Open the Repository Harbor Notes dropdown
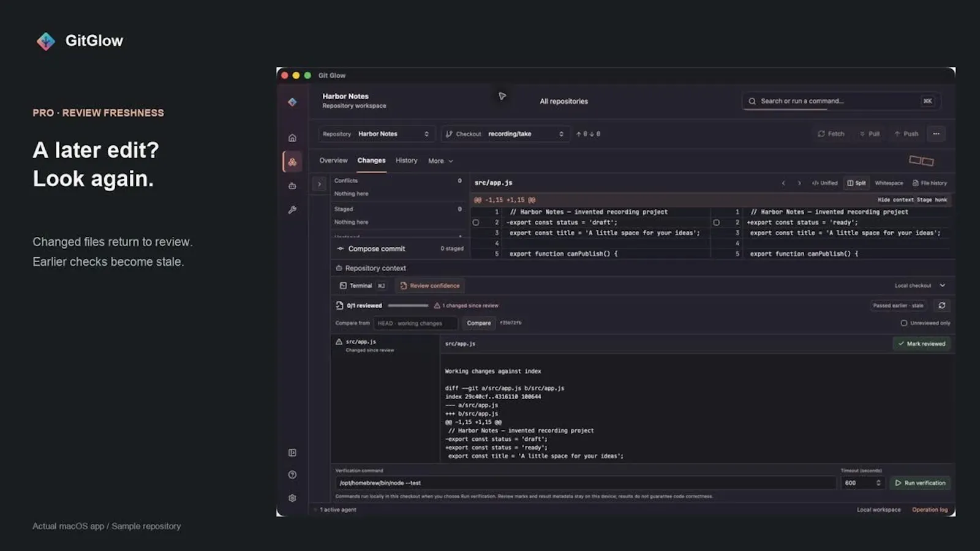Viewport: 980px width, 551px height. 376,134
